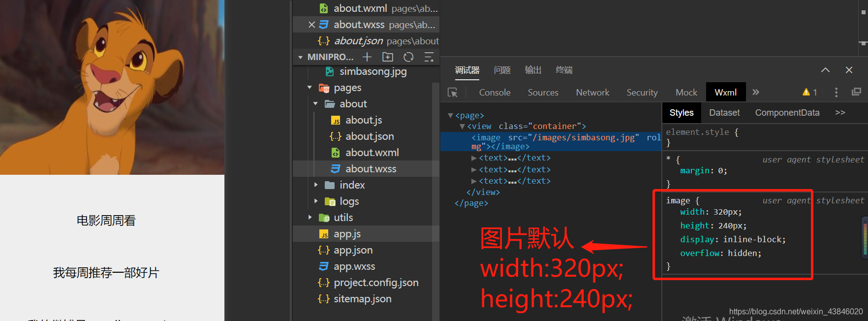Image resolution: width=868 pixels, height=321 pixels.
Task: Expand the index folder
Action: (315, 185)
